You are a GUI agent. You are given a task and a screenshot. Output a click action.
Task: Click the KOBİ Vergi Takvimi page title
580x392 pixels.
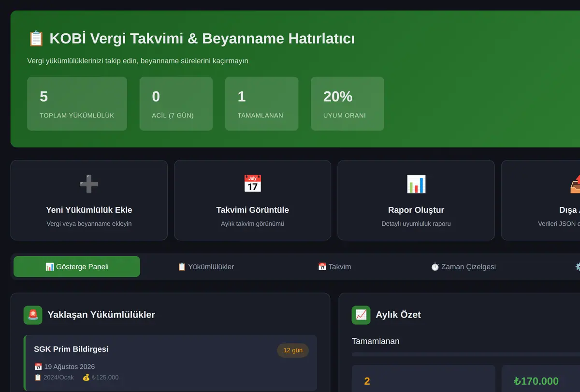tap(201, 39)
